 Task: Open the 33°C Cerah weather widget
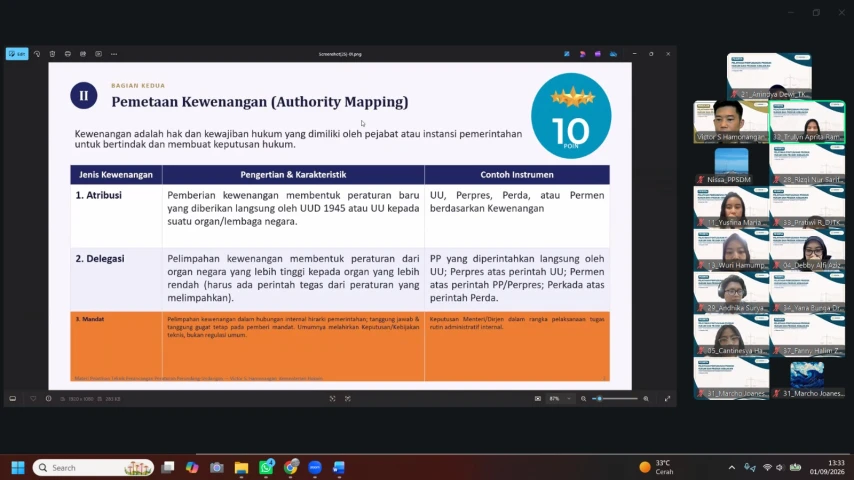coord(657,467)
